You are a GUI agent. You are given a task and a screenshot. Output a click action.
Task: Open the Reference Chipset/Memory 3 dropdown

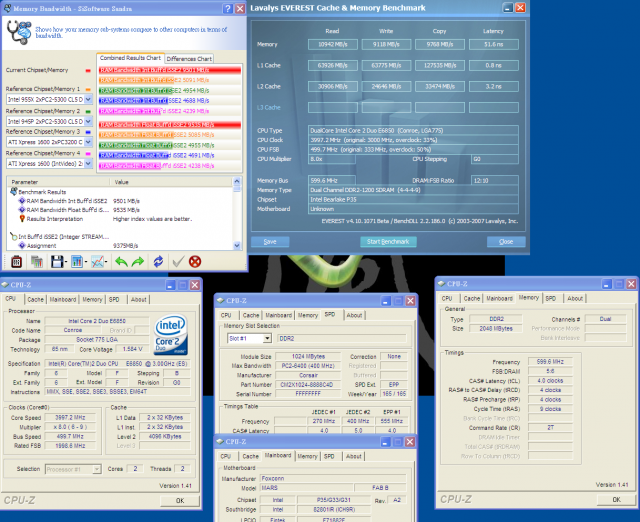point(88,142)
